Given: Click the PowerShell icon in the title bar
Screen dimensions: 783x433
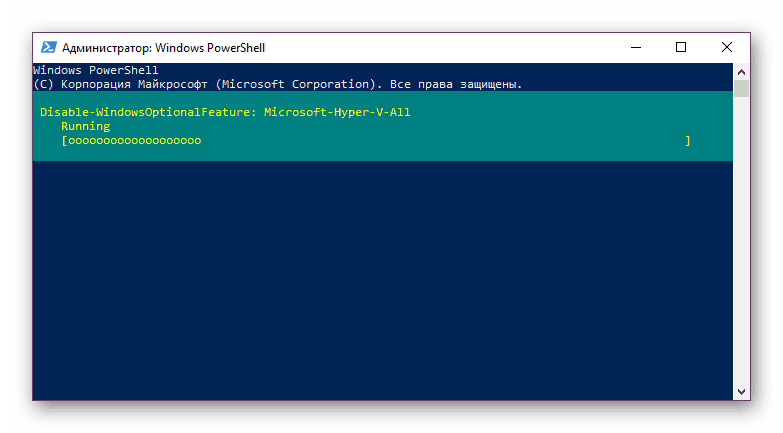Looking at the screenshot, I should [48, 47].
